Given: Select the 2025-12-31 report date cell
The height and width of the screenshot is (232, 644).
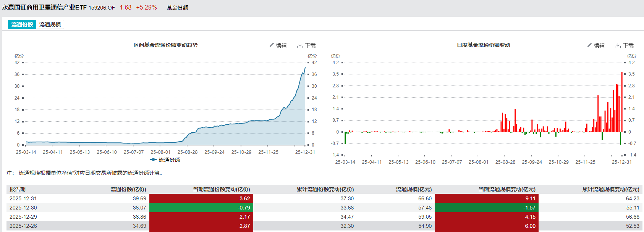Looking at the screenshot, I should pyautogui.click(x=23, y=198).
